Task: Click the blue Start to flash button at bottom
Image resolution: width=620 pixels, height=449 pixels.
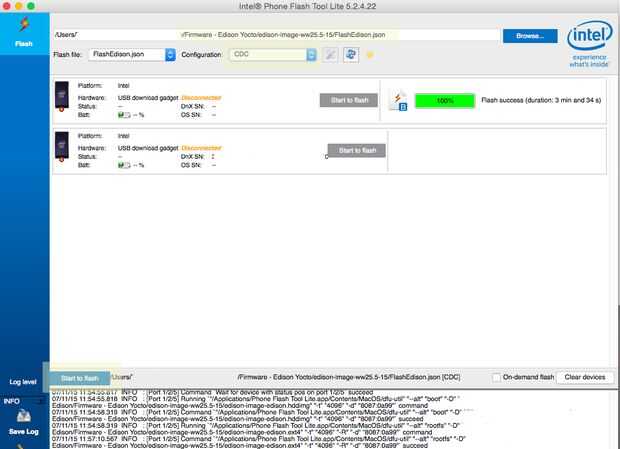Action: [x=79, y=378]
